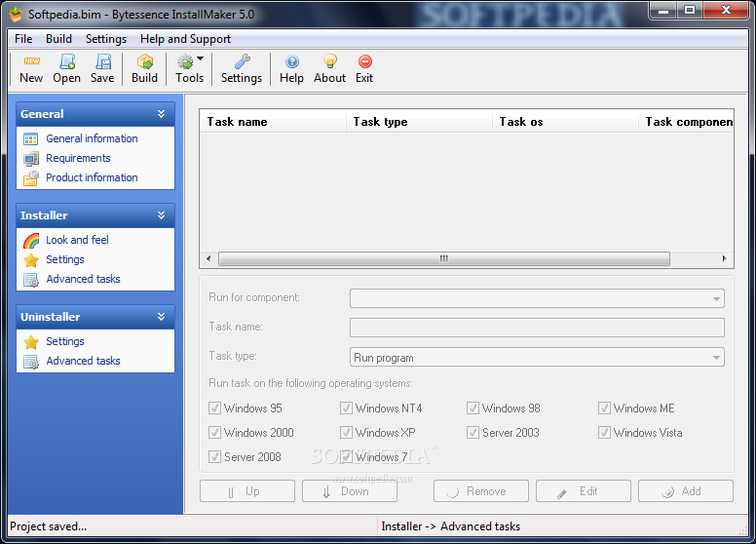The image size is (756, 544).
Task: Select General information grid icon
Action: [31, 138]
